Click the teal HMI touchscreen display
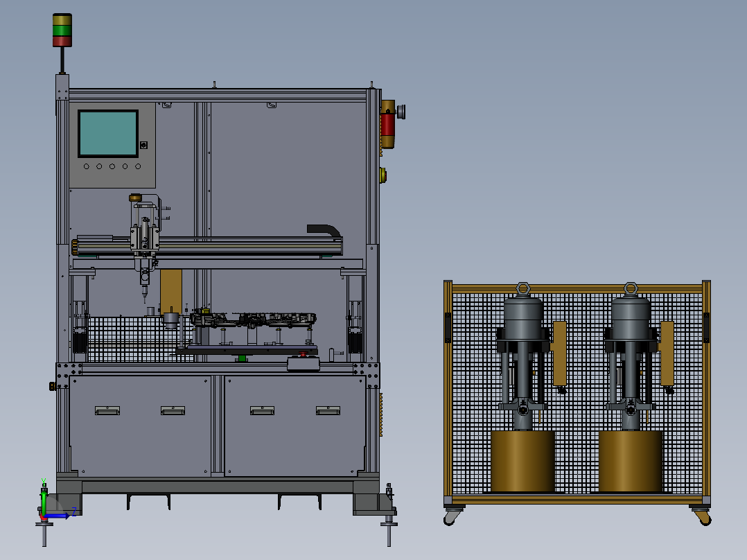The image size is (747, 560). pyautogui.click(x=108, y=134)
